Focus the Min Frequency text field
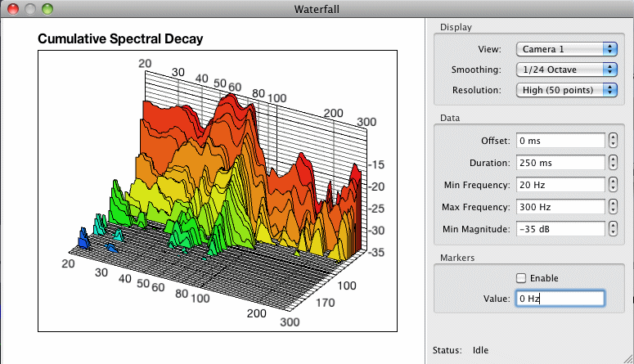The height and width of the screenshot is (364, 634). pyautogui.click(x=560, y=184)
